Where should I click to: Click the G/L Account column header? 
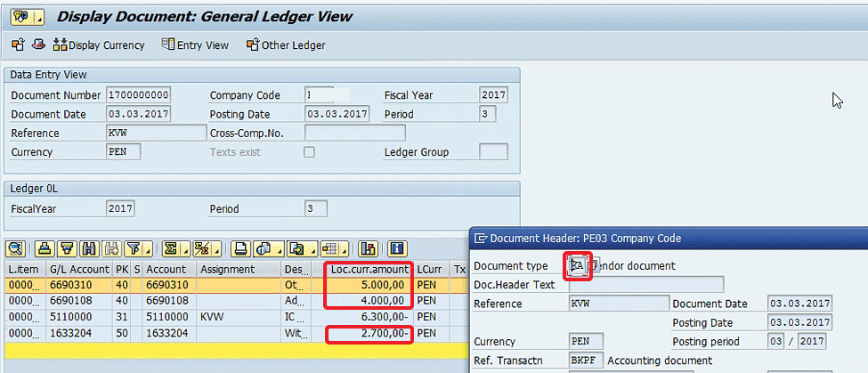[x=79, y=270]
